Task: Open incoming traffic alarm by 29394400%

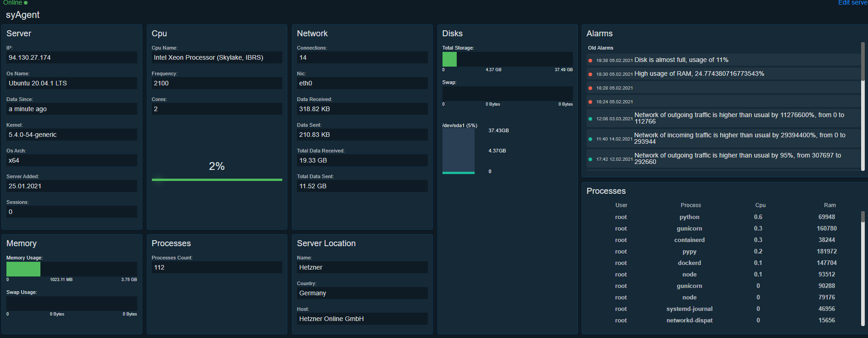Action: pos(723,139)
